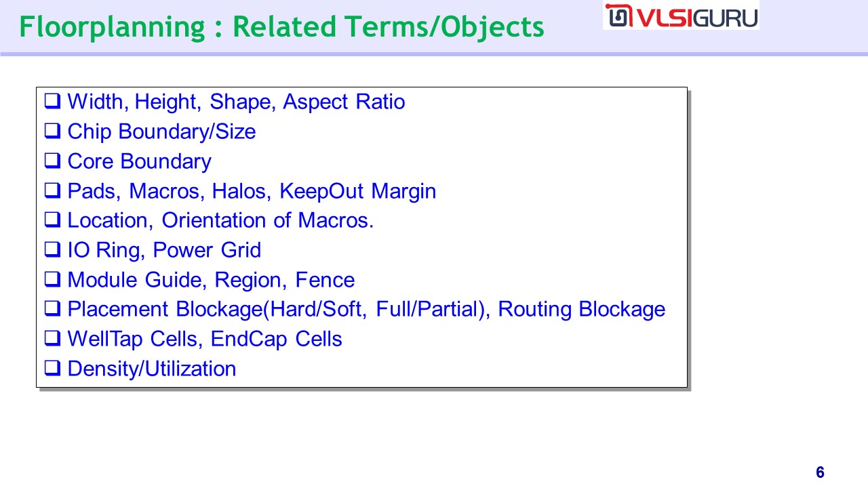Mark the Pads, Macros, Halos checkbox
This screenshot has height=488, width=868.
click(52, 191)
